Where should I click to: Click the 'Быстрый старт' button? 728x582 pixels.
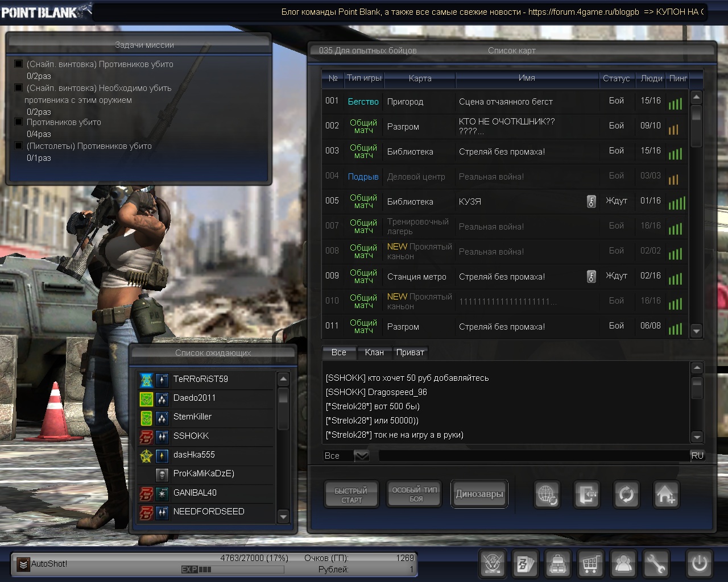tap(351, 494)
